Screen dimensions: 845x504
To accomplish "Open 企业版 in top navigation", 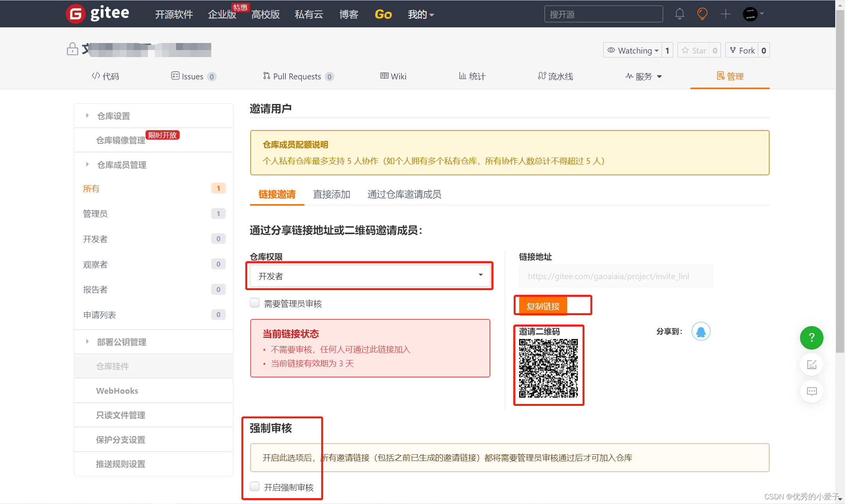I will (222, 14).
